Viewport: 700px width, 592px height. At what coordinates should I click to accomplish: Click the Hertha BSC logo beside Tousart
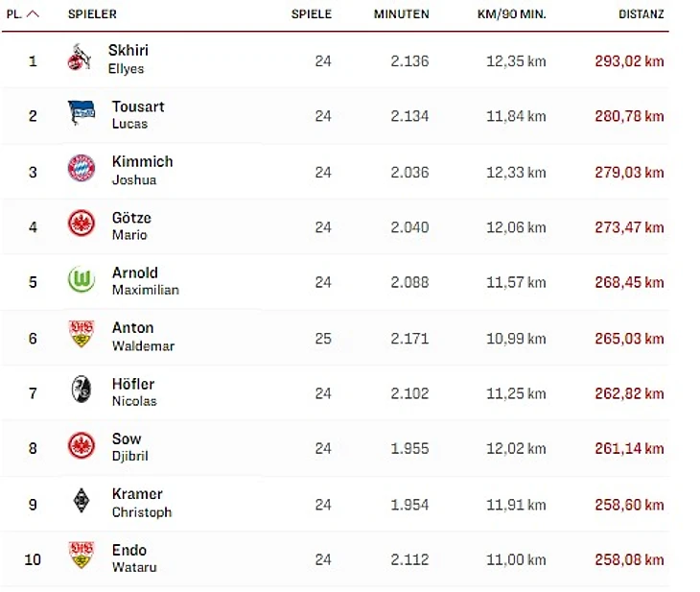[82, 114]
